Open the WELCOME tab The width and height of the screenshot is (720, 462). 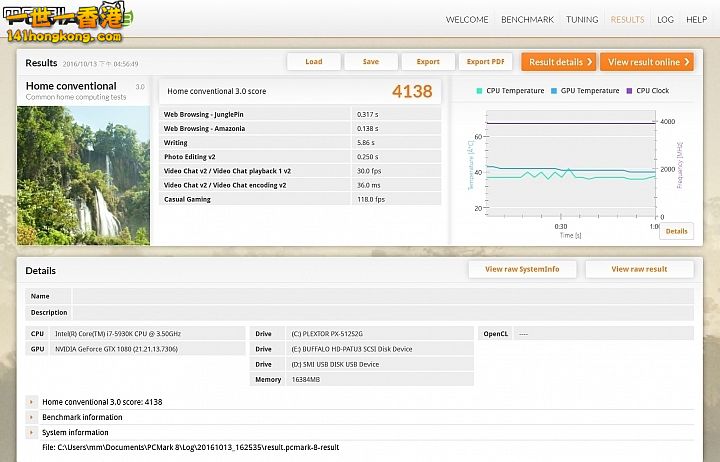coord(467,19)
